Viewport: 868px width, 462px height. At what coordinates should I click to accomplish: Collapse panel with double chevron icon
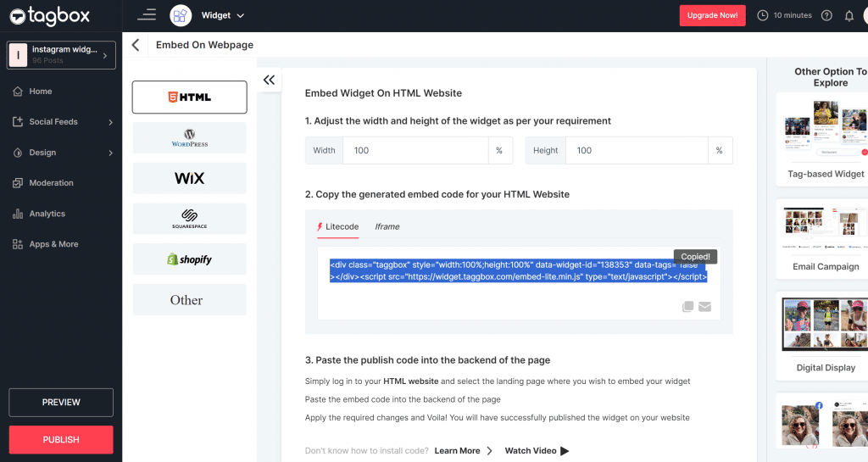pyautogui.click(x=269, y=80)
